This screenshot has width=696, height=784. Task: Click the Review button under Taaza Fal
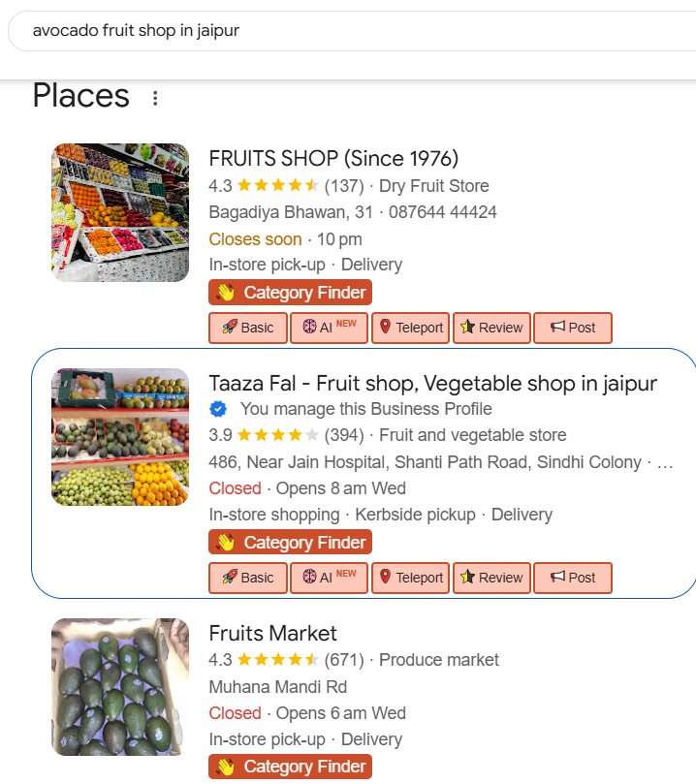pyautogui.click(x=491, y=578)
